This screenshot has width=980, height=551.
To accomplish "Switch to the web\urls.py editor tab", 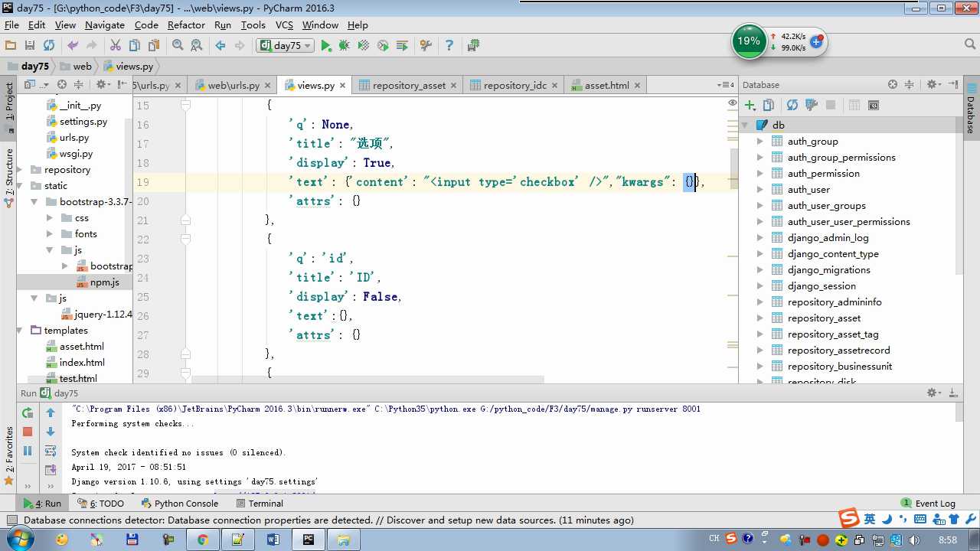I will (x=233, y=85).
